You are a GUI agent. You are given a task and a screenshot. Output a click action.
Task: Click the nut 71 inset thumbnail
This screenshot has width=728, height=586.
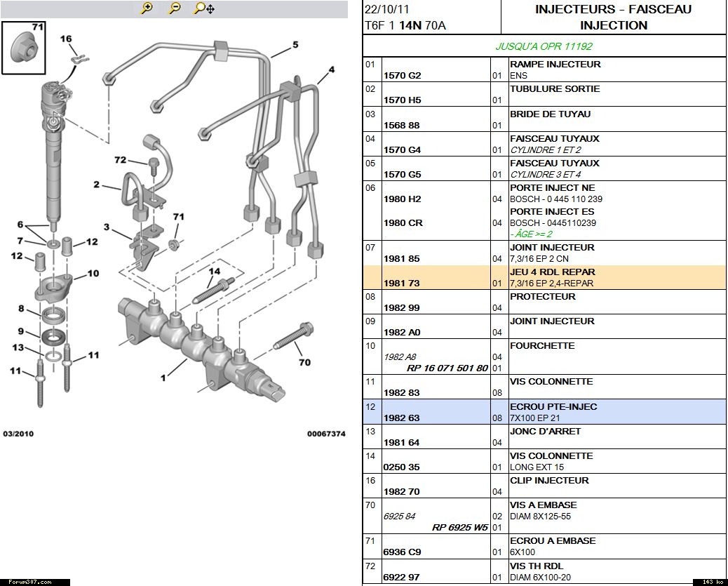pyautogui.click(x=23, y=48)
